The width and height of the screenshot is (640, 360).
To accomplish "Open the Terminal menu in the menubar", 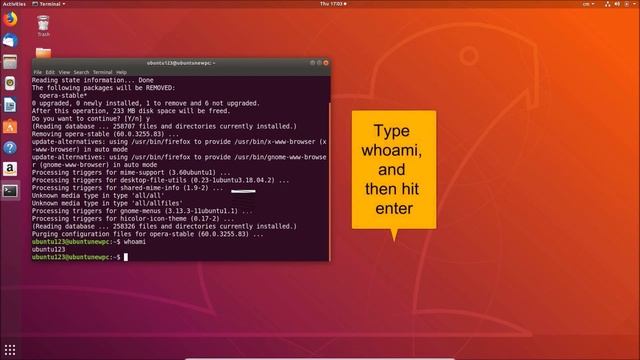I will 102,72.
